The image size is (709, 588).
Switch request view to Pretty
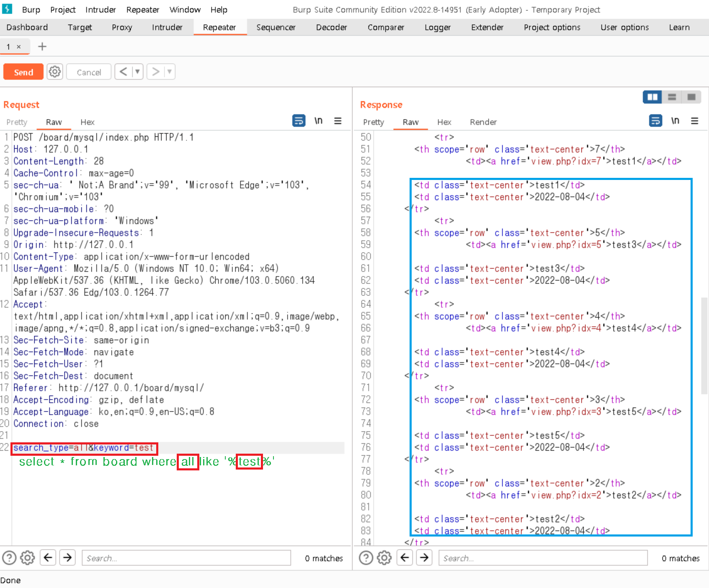tap(17, 122)
